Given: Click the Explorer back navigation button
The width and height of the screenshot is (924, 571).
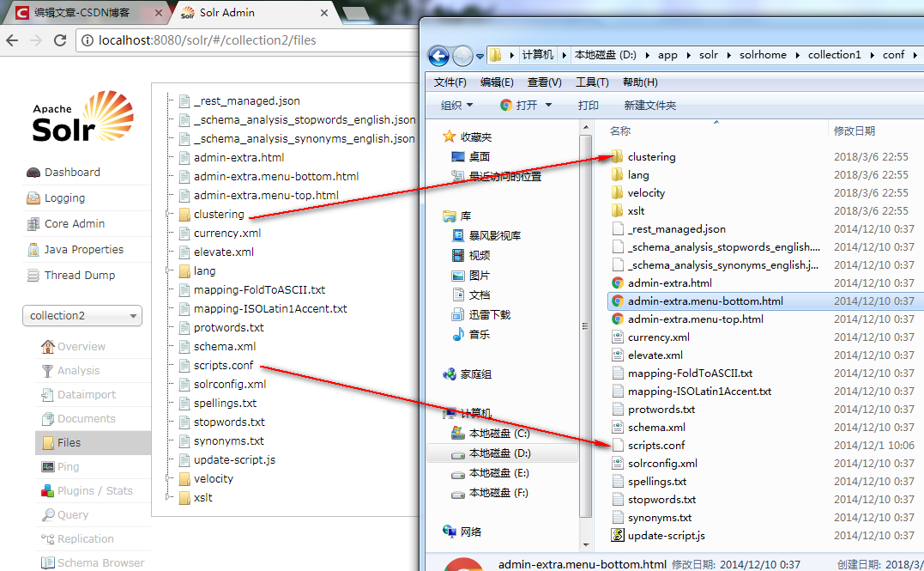Looking at the screenshot, I should pyautogui.click(x=438, y=56).
